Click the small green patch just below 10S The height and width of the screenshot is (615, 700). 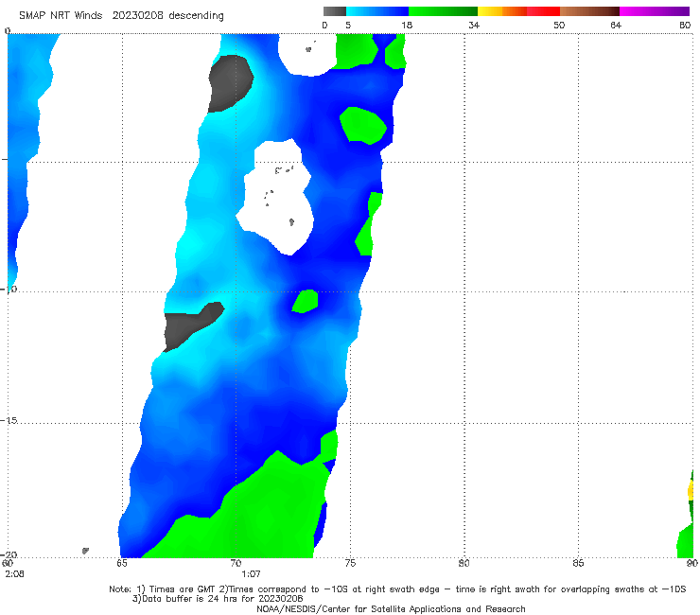click(306, 301)
